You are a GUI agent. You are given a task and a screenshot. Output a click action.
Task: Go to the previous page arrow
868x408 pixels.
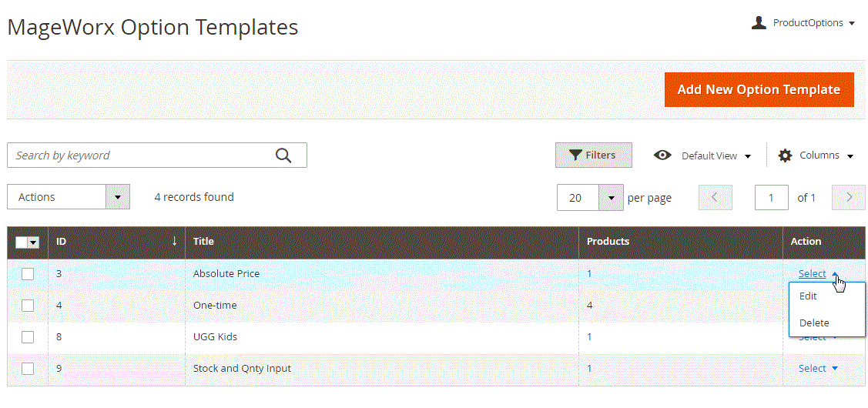tap(715, 198)
